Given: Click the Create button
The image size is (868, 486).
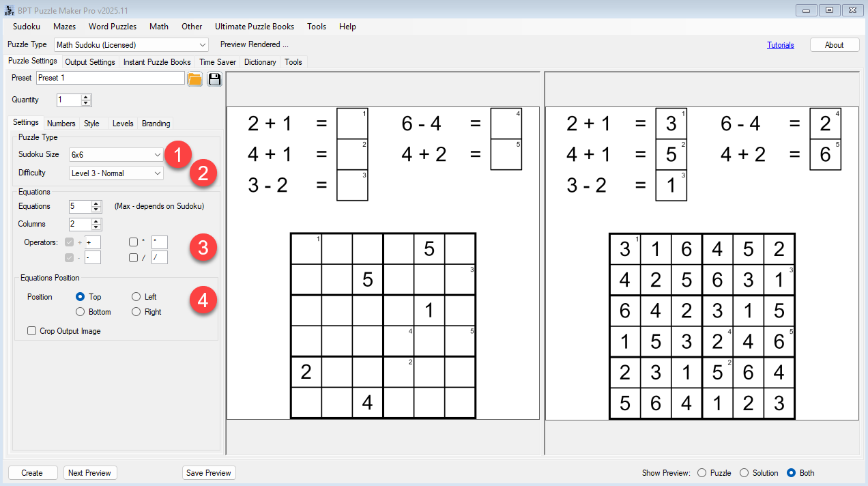Looking at the screenshot, I should coord(32,472).
